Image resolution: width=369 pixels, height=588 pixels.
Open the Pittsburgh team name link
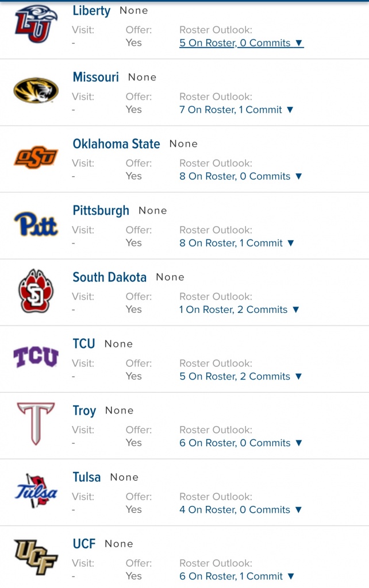click(x=101, y=211)
